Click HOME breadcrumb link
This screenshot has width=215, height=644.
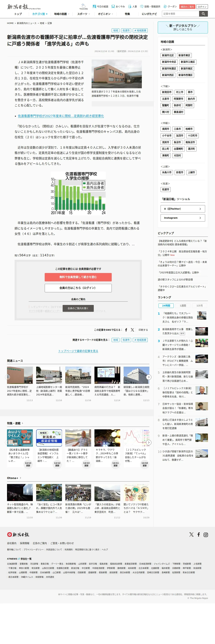tap(10, 23)
